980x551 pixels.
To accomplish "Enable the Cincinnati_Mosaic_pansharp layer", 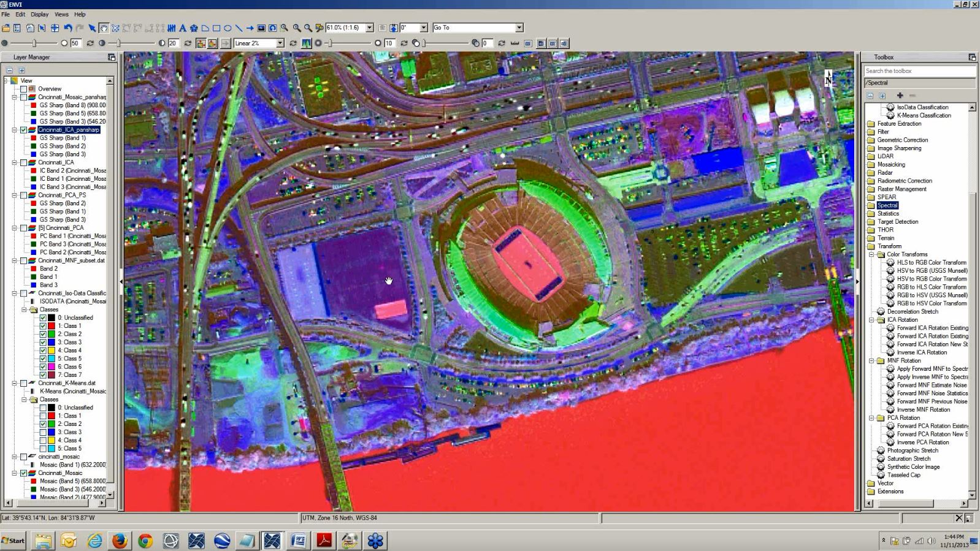I will coord(23,97).
